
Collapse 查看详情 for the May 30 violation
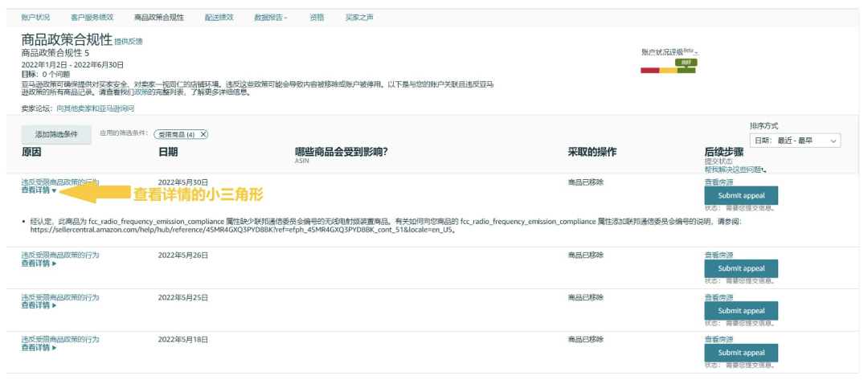pyautogui.click(x=39, y=190)
